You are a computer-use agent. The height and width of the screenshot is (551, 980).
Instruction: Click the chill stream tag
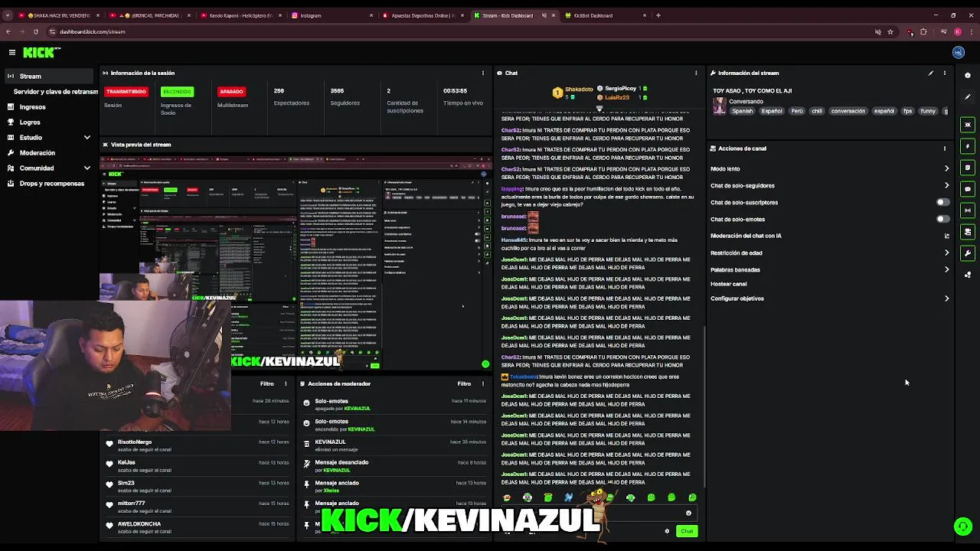pos(817,111)
